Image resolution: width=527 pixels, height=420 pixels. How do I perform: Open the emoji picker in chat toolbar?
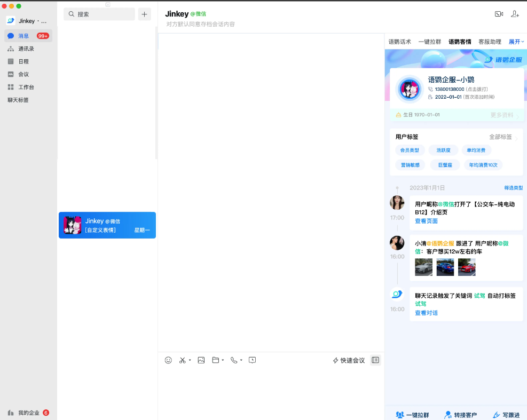click(x=168, y=360)
